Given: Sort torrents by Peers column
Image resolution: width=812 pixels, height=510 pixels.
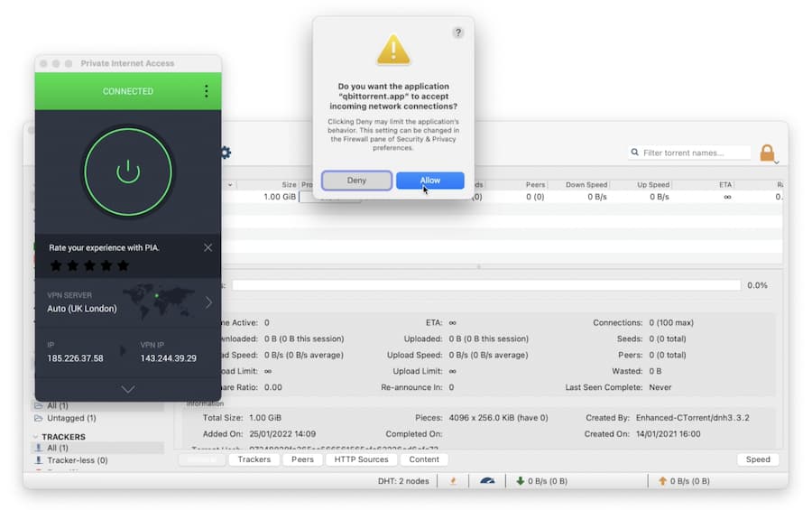Looking at the screenshot, I should pyautogui.click(x=535, y=184).
